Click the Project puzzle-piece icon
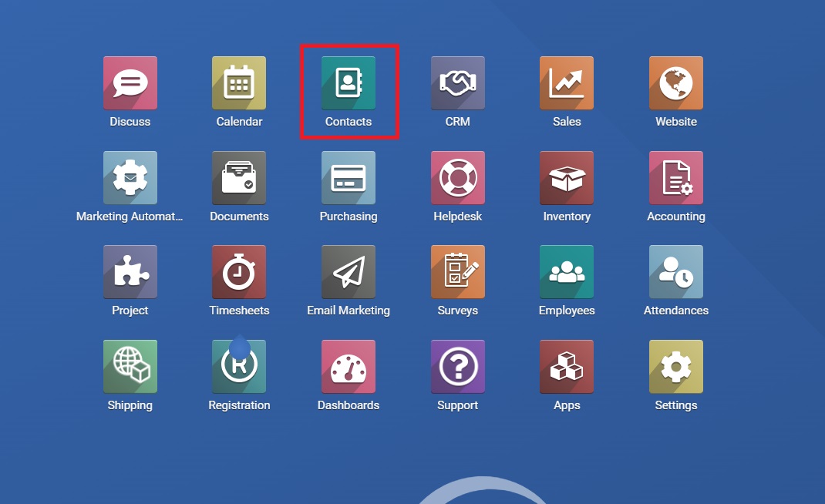The width and height of the screenshot is (825, 504). pos(130,272)
